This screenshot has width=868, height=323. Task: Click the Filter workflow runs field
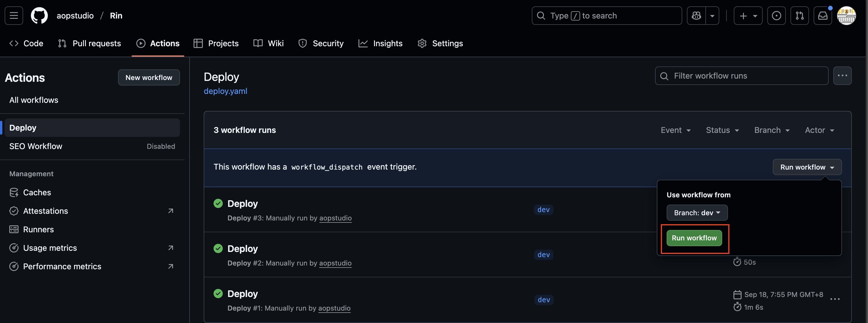coord(742,76)
